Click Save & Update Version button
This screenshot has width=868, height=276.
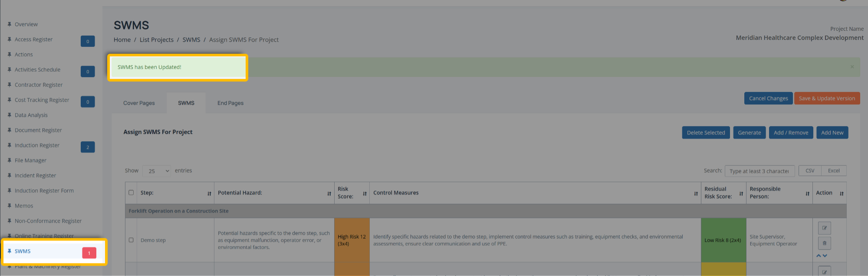(x=827, y=98)
